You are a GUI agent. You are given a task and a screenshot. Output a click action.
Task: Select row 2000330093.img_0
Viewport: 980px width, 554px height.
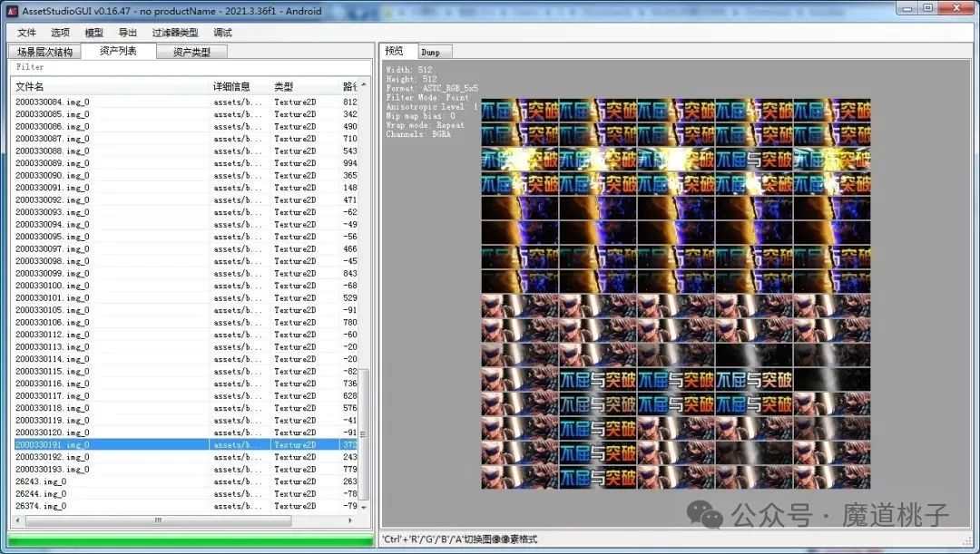[186, 212]
